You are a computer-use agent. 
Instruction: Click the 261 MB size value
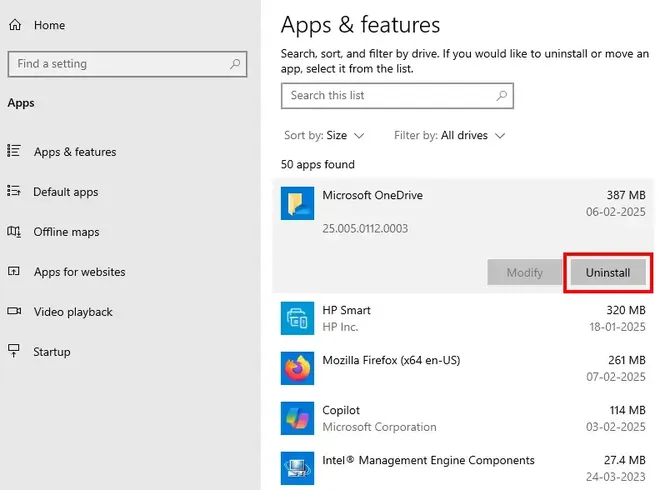pyautogui.click(x=627, y=360)
